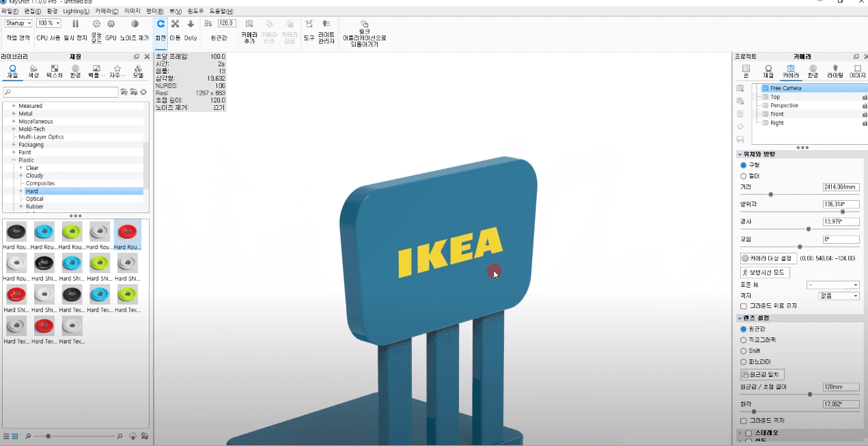This screenshot has width=868, height=446.
Task: Click the 방위각 azimuth slider handle
Action: click(x=842, y=212)
